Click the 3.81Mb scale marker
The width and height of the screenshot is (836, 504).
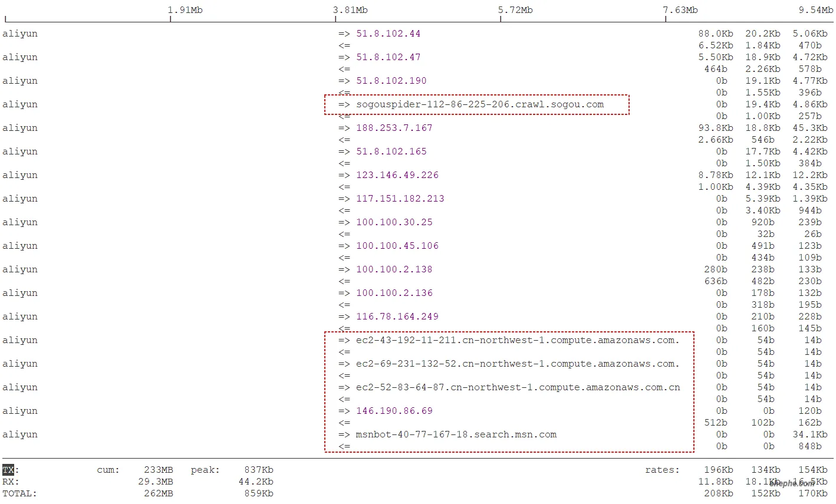click(350, 10)
